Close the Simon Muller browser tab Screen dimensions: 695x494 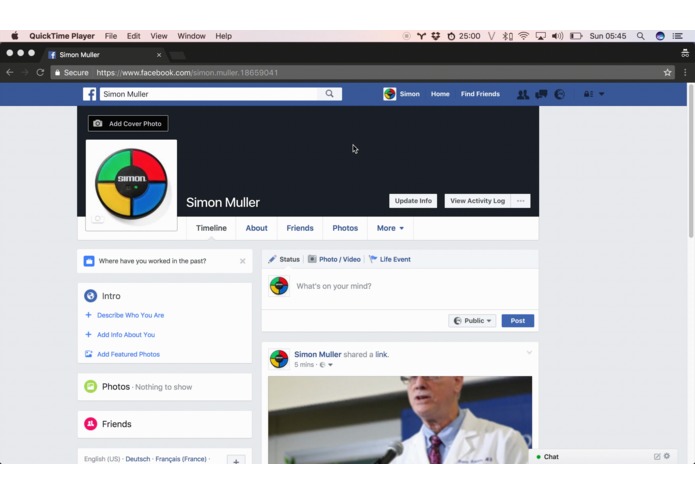coord(159,55)
